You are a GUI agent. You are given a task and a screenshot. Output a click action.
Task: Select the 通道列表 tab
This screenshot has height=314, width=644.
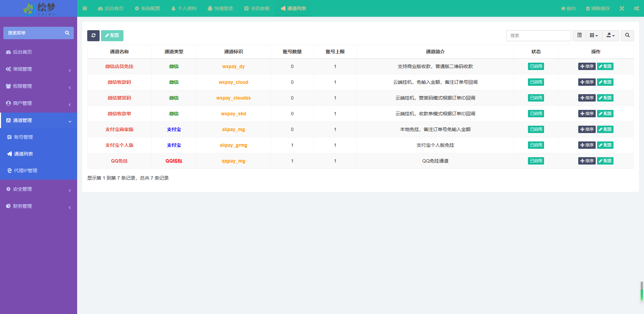pyautogui.click(x=293, y=8)
